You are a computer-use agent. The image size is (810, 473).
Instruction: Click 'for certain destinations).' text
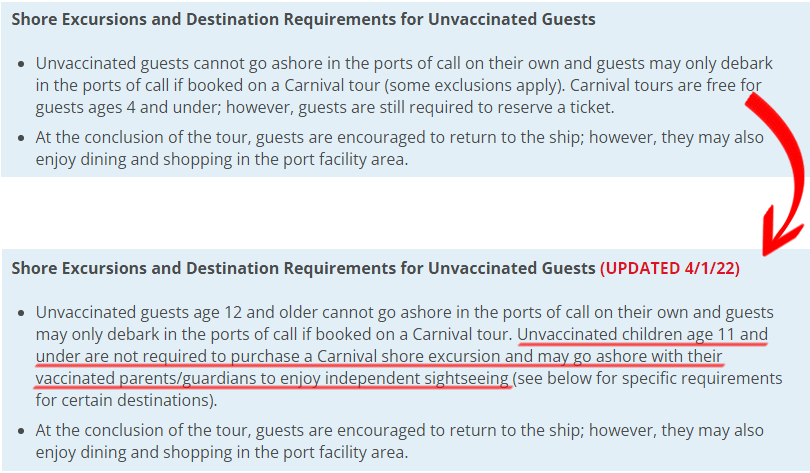[127, 400]
